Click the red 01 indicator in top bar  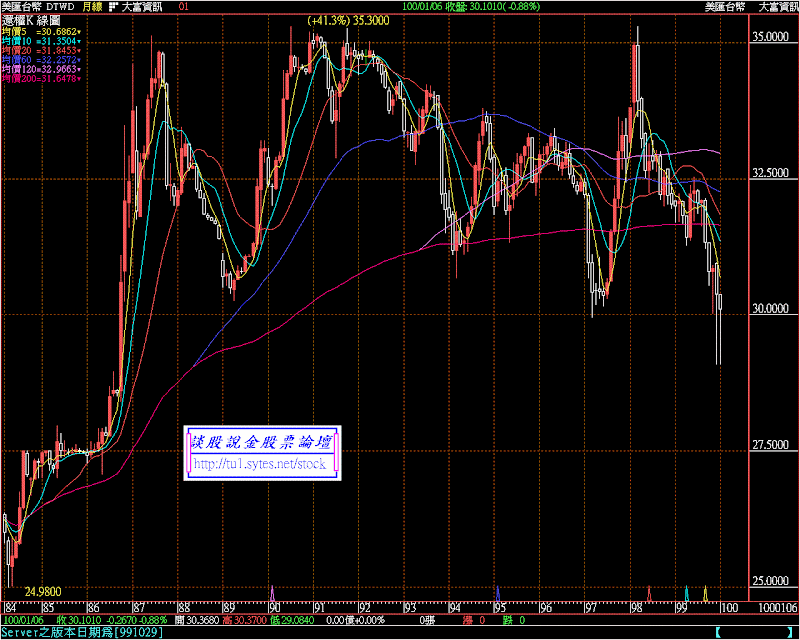click(184, 7)
